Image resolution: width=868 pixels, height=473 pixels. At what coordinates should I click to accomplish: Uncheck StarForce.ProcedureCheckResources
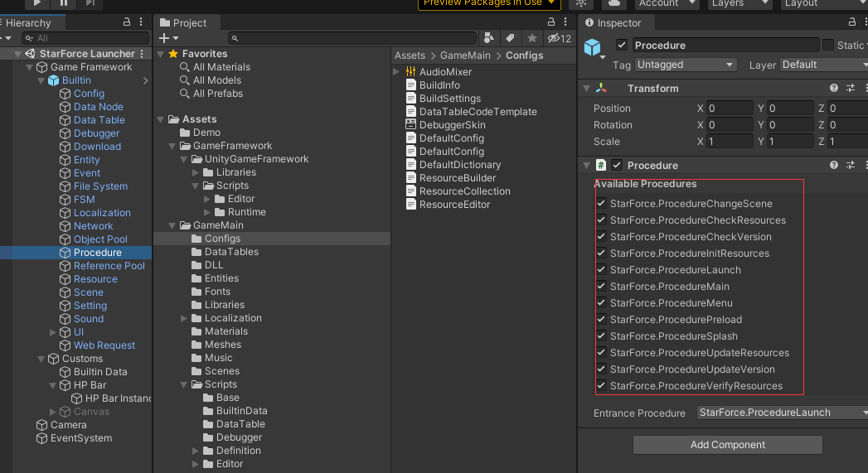(x=601, y=220)
